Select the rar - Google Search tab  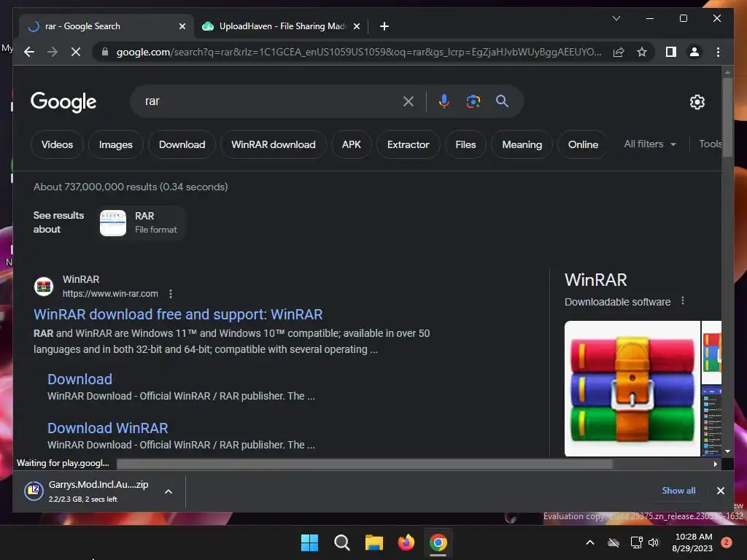point(106,26)
